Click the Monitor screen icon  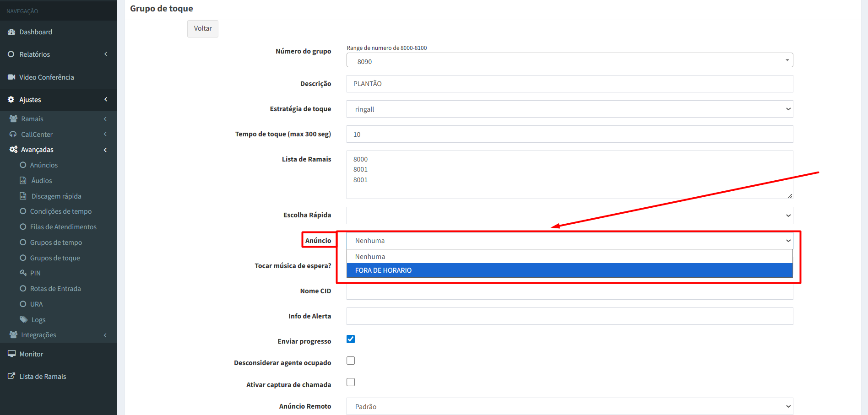[11, 354]
